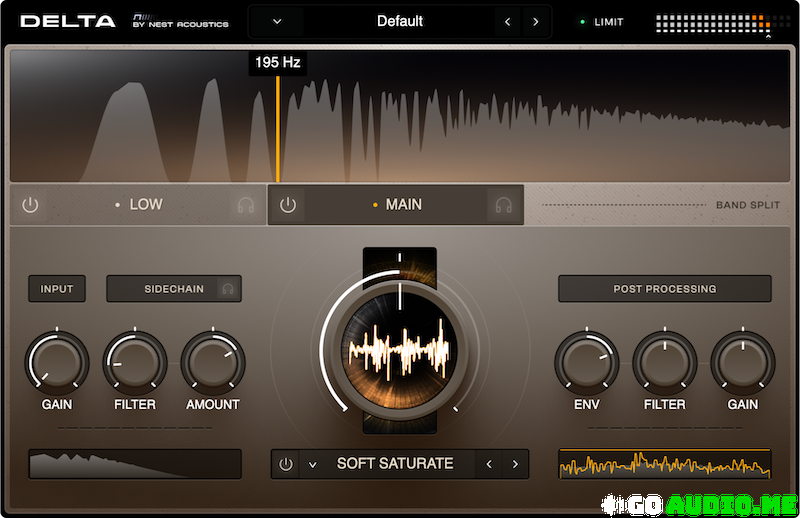Image resolution: width=800 pixels, height=518 pixels.
Task: Click the POST PROCESSING button
Action: [665, 289]
